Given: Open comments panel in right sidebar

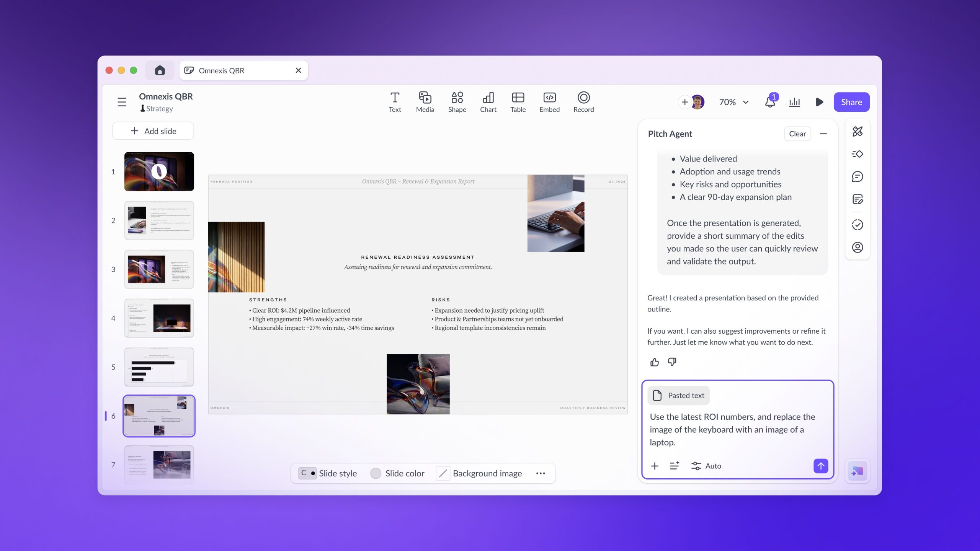Looking at the screenshot, I should 857,176.
